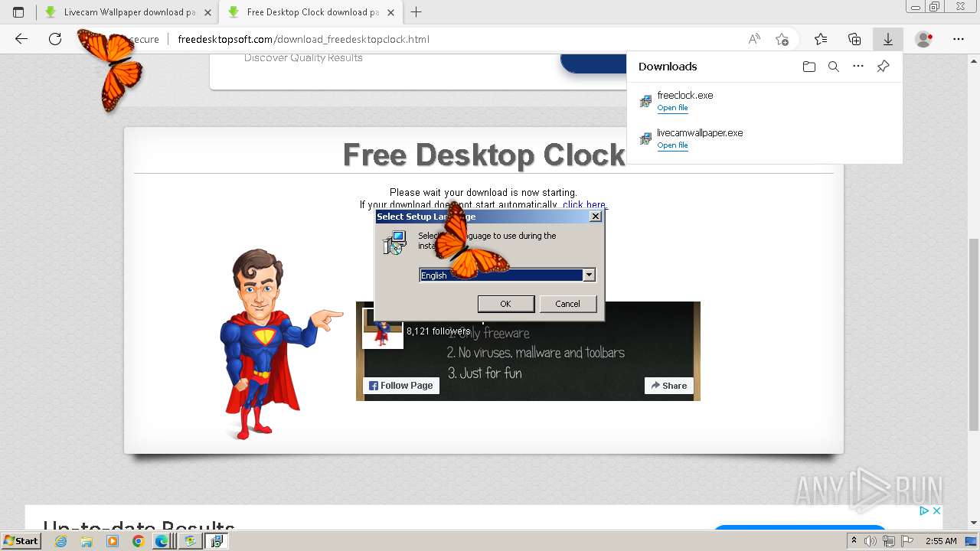Close the Livecam Wallpaper tab
Screen dimensions: 980x551
click(x=207, y=12)
